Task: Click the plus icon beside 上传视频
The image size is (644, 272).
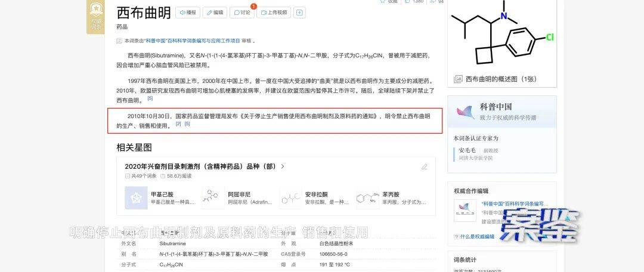Action: [299, 13]
